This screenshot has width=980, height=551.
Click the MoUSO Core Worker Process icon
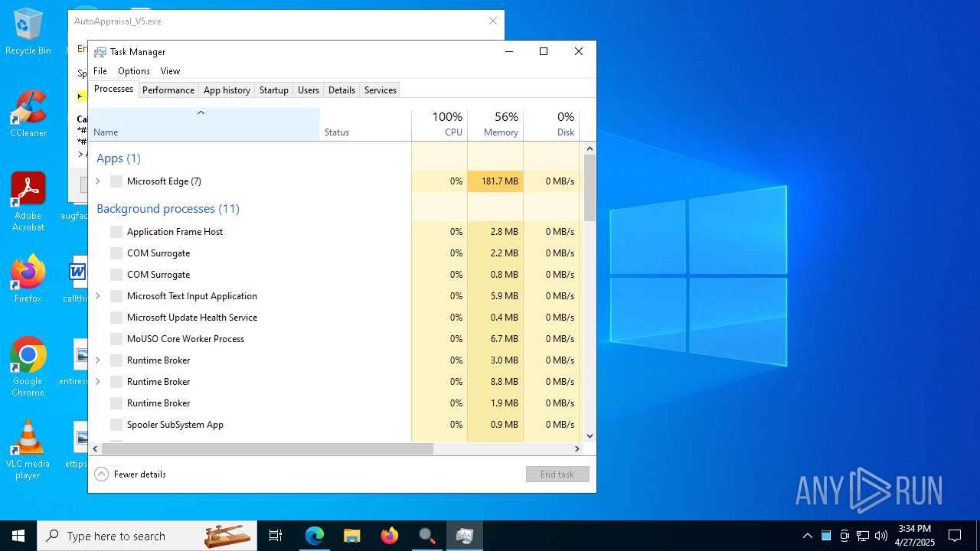116,339
